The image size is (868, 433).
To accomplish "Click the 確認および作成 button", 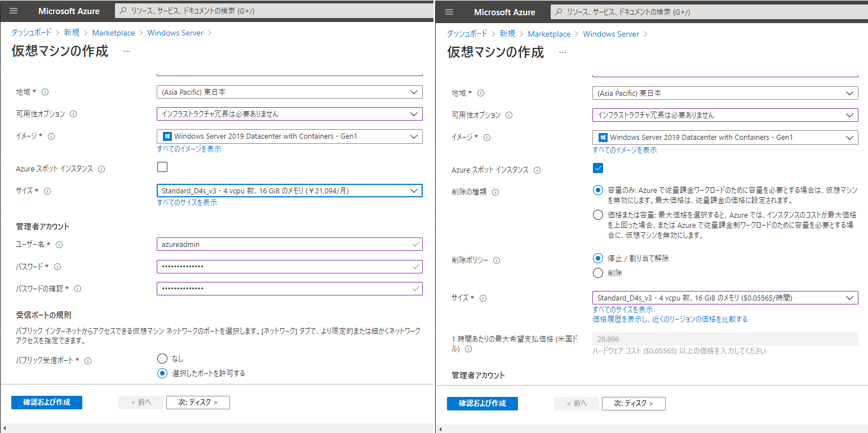I will pyautogui.click(x=47, y=402).
